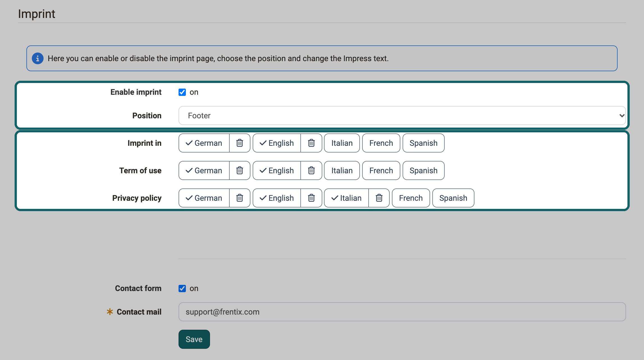Delete the Italian Privacy policy

[x=379, y=198]
